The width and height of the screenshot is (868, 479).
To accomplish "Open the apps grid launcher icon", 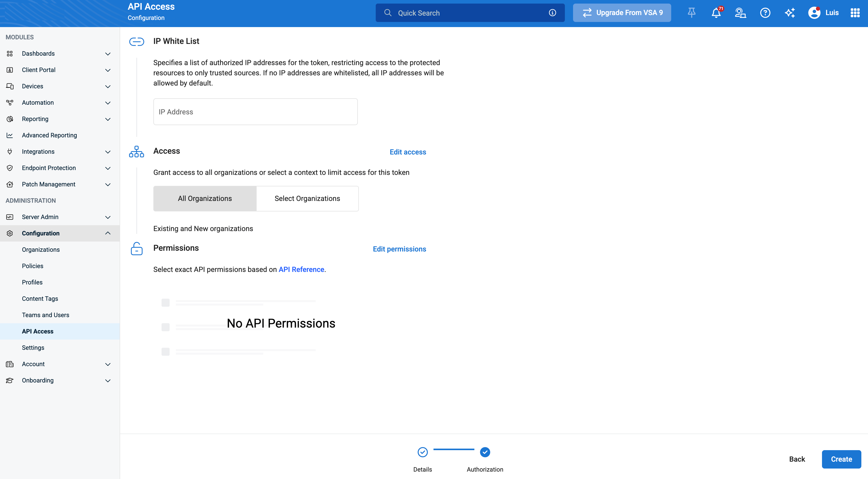I will 855,13.
